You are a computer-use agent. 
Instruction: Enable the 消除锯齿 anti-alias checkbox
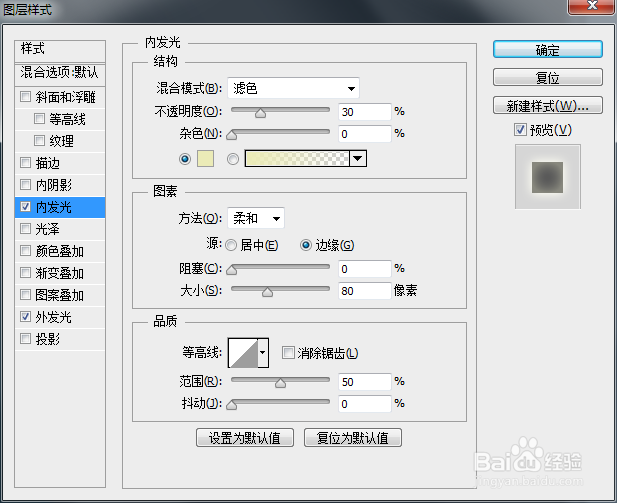288,353
